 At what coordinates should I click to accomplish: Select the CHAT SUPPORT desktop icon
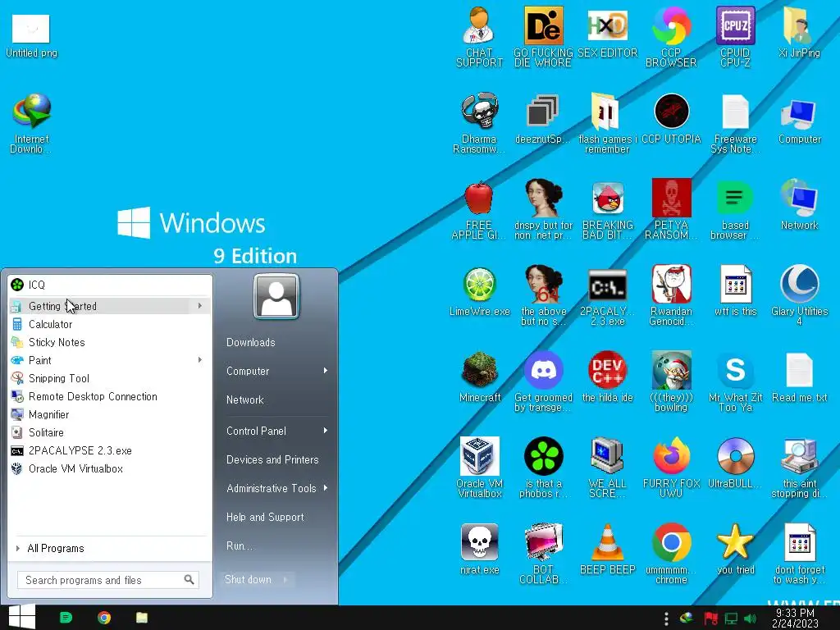(479, 37)
